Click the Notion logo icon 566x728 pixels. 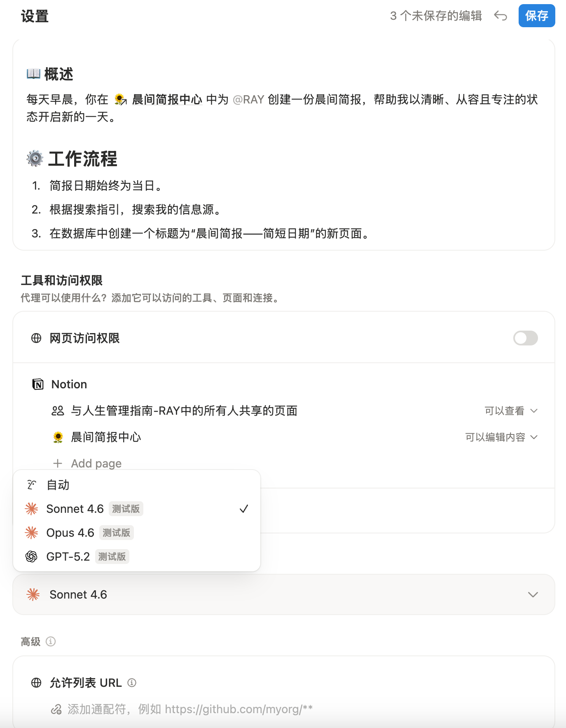[38, 385]
